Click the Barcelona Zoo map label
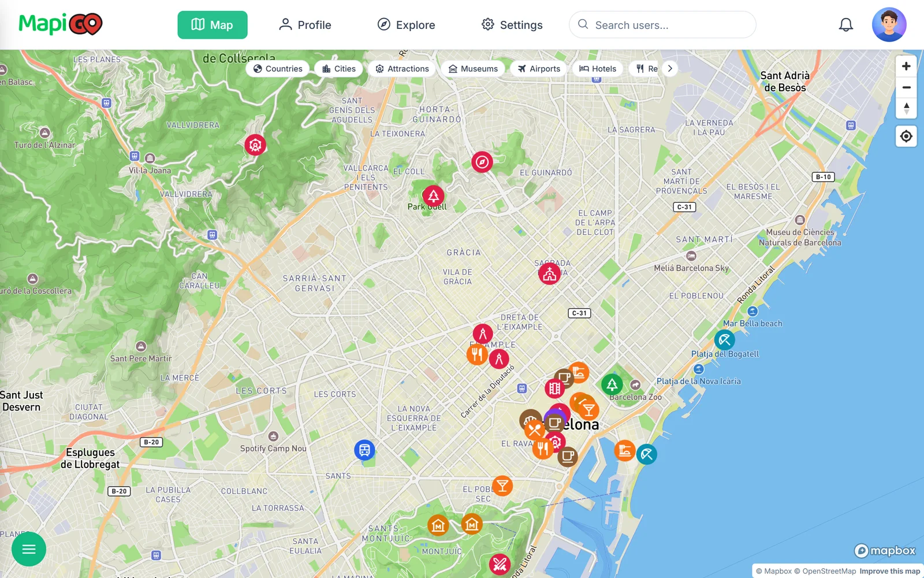924x578 pixels. click(636, 397)
